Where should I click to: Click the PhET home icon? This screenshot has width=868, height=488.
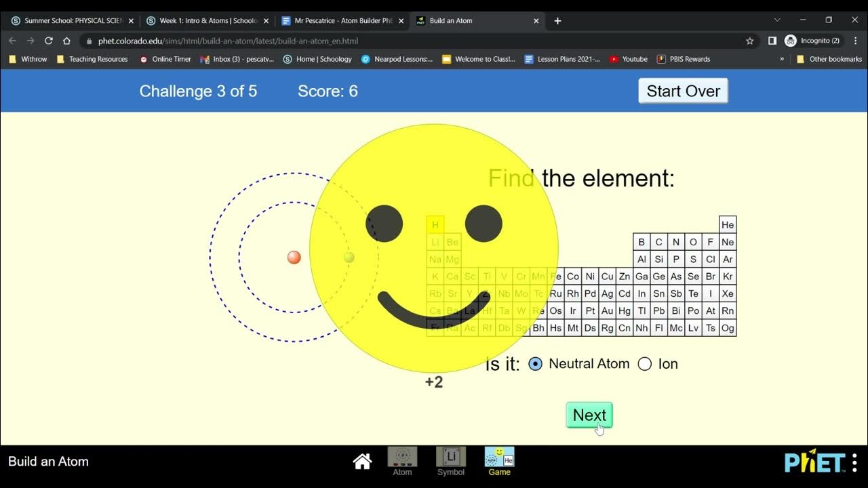pos(362,462)
